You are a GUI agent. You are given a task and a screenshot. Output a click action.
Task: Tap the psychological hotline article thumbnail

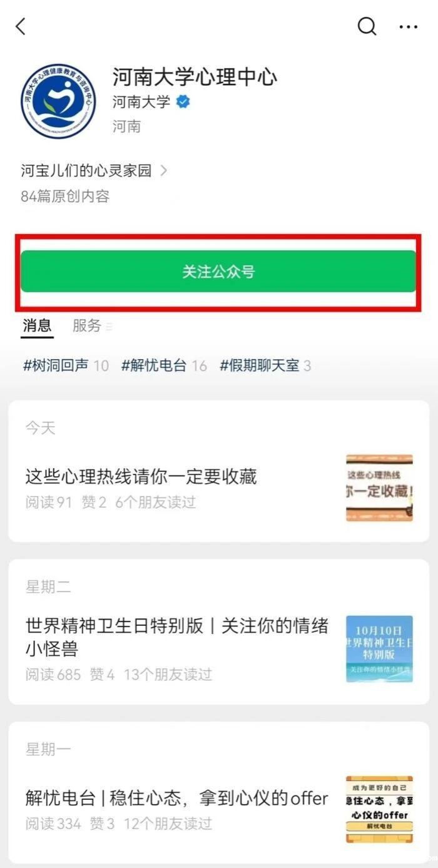[x=379, y=488]
